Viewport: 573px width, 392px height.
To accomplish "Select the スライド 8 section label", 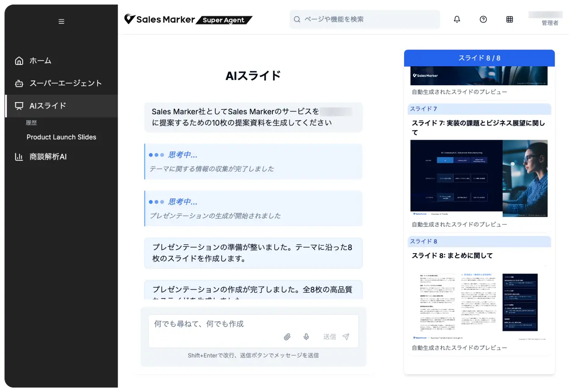I will pos(479,241).
